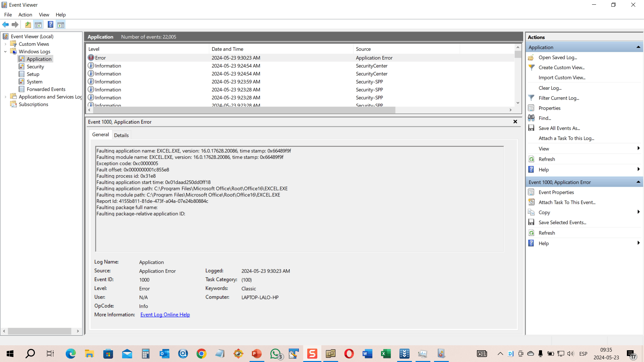Click Save All Events As floppy icon
Viewport: 644px width, 362px height.
(531, 128)
